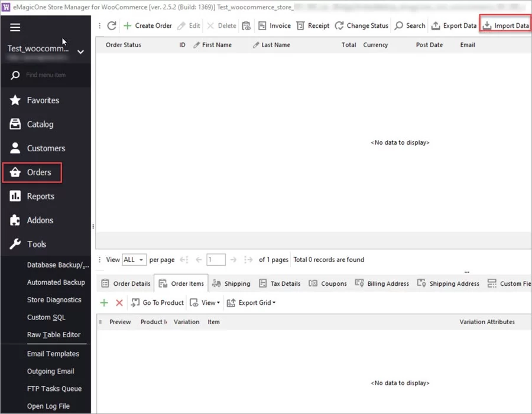Click inside the page number field
Viewport: 532px width, 414px height.
pos(215,259)
